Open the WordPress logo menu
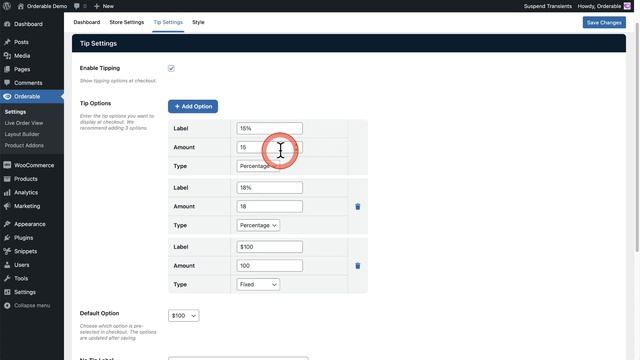 pos(7,6)
